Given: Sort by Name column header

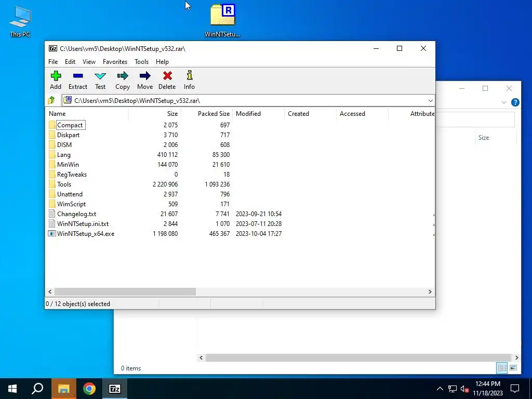Looking at the screenshot, I should pos(87,114).
